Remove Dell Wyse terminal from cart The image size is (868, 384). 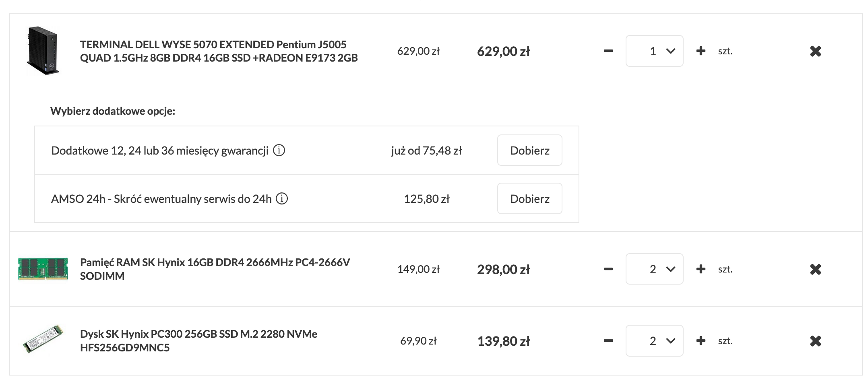[x=815, y=51]
